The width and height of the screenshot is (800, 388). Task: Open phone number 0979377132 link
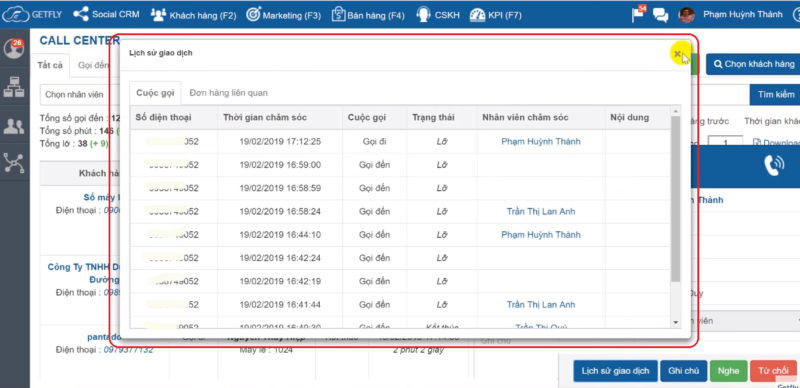point(128,350)
